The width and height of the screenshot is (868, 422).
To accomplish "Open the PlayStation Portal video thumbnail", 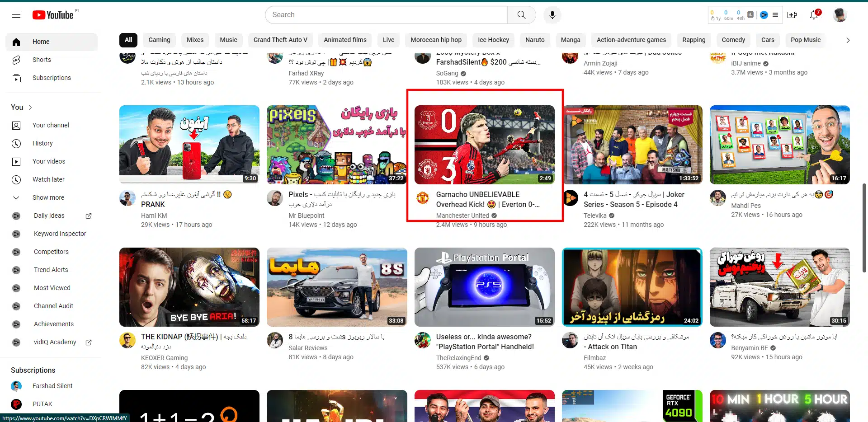I will coord(484,287).
